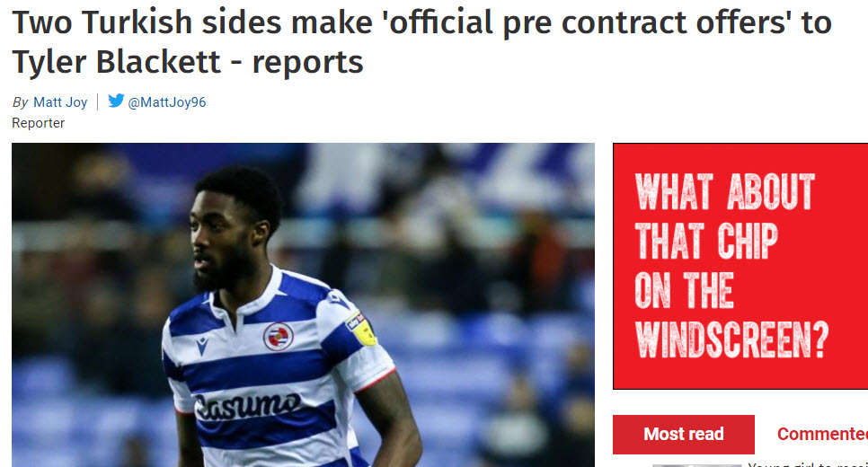Click the Macron logo on shirt chest

coord(202,345)
